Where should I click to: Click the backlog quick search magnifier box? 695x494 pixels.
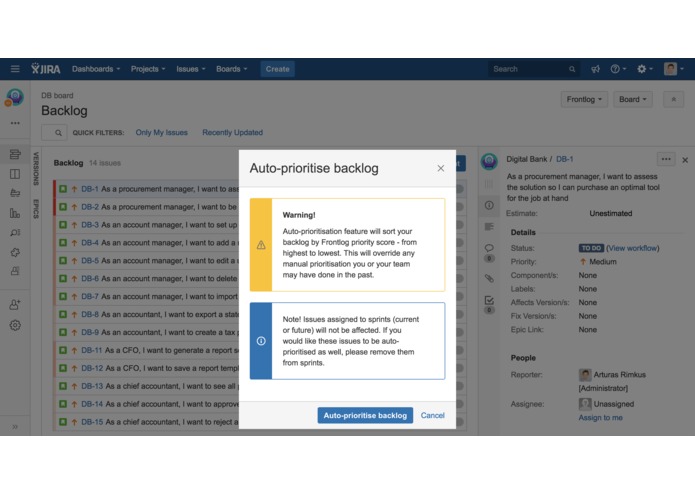[x=54, y=132]
